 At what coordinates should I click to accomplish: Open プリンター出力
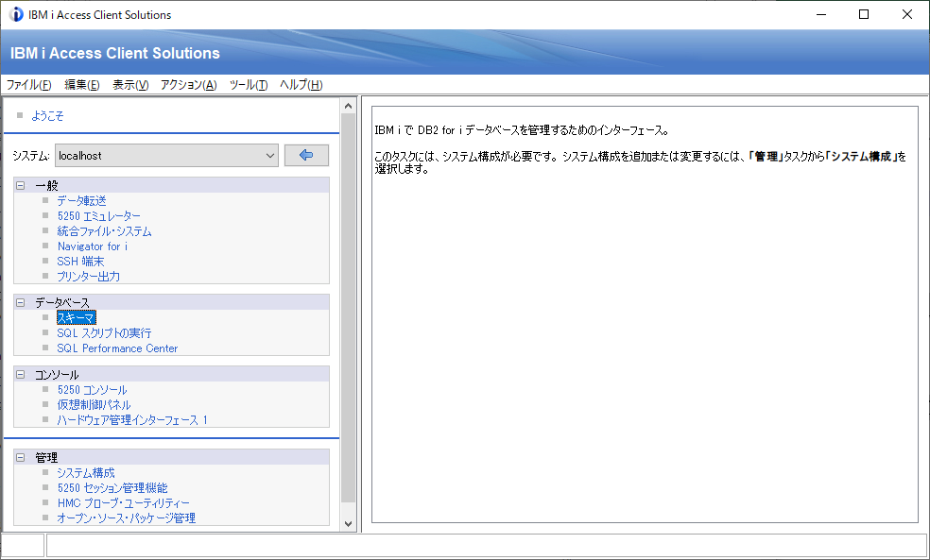(89, 276)
